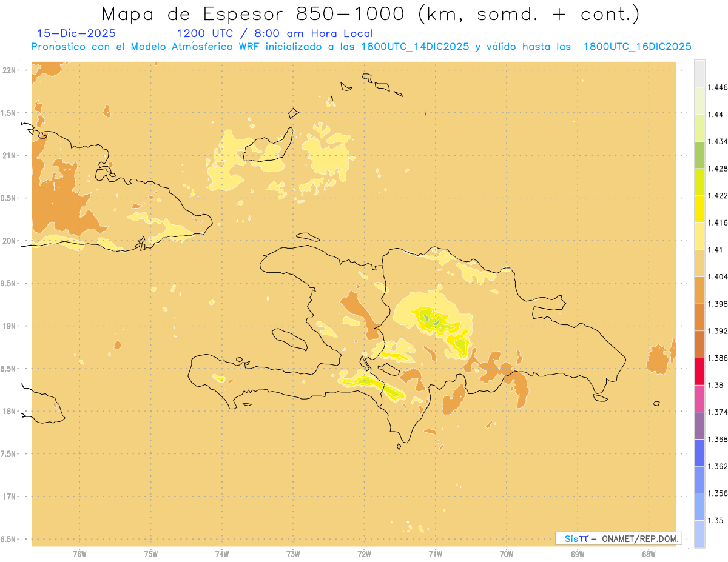The image size is (728, 562).
Task: Pick the purple swatch between 1.368 and 1.374
Action: [x=699, y=426]
